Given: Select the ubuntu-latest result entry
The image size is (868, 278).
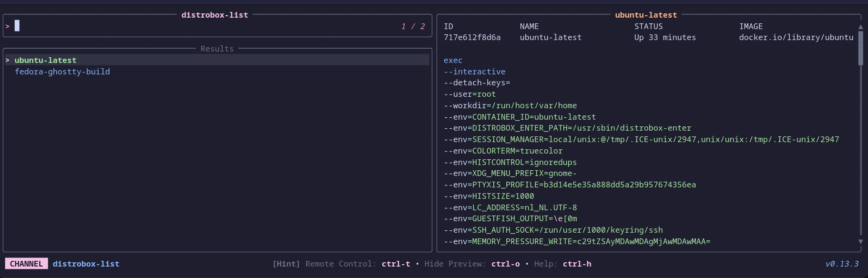Looking at the screenshot, I should point(45,60).
